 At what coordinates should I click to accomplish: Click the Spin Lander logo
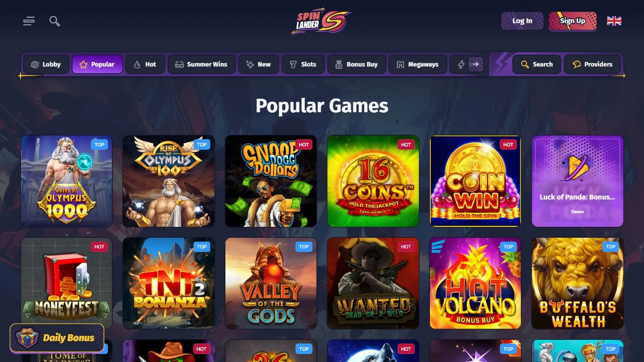(x=322, y=21)
